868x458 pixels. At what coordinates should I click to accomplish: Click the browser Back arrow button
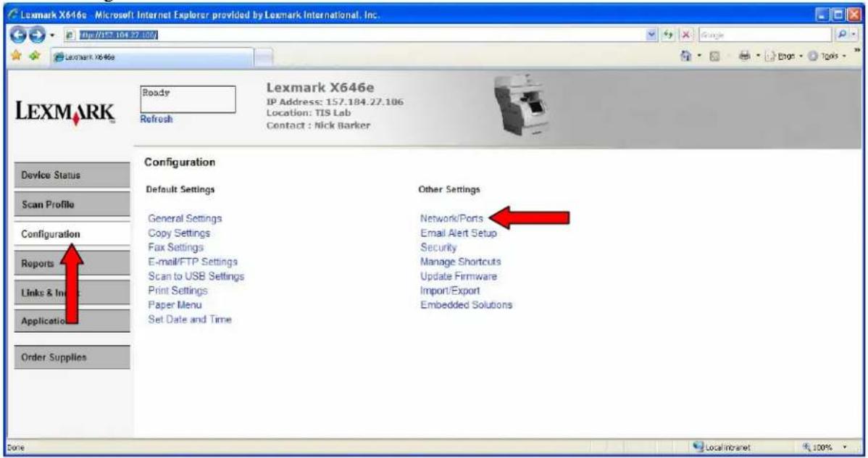18,36
